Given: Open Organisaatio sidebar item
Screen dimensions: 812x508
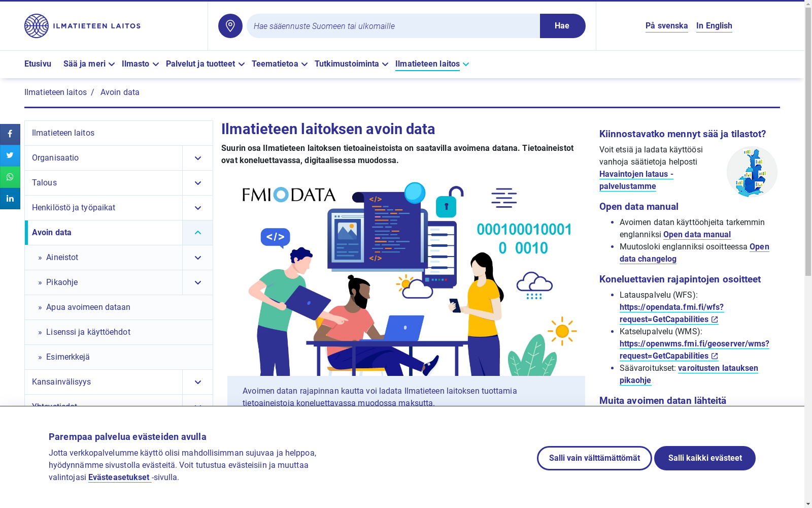Looking at the screenshot, I should (104, 158).
